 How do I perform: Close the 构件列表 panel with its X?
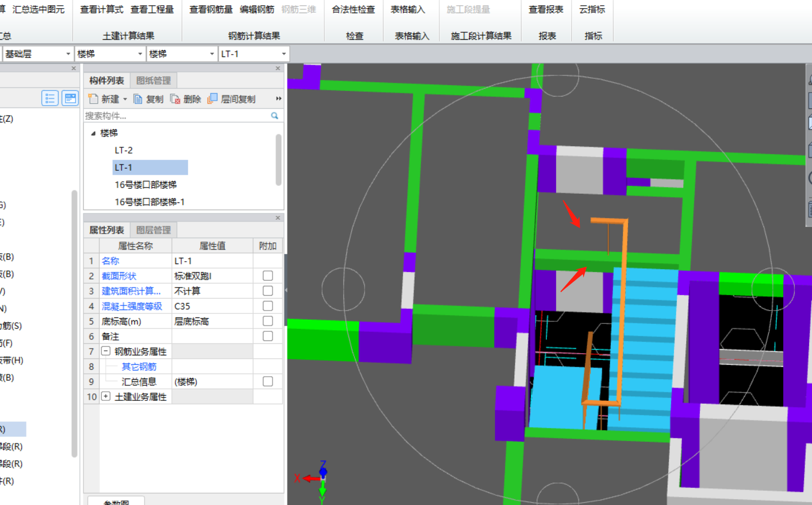(278, 68)
